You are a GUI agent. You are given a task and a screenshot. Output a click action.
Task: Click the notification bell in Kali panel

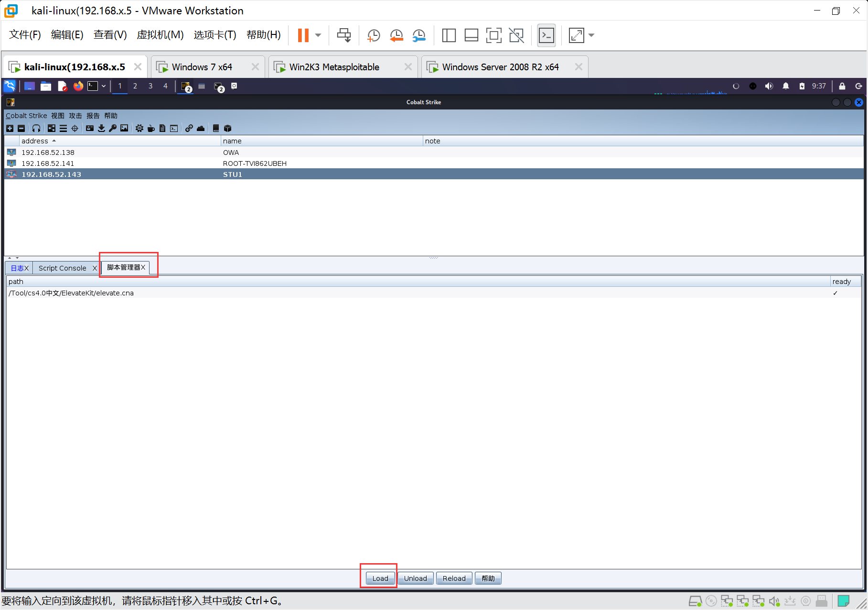pyautogui.click(x=786, y=86)
